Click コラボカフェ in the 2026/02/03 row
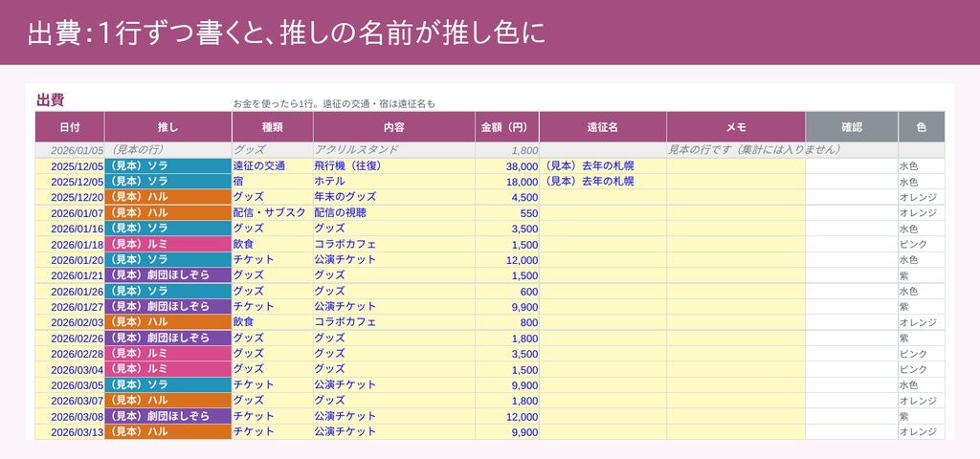The image size is (980, 459). pos(394,322)
